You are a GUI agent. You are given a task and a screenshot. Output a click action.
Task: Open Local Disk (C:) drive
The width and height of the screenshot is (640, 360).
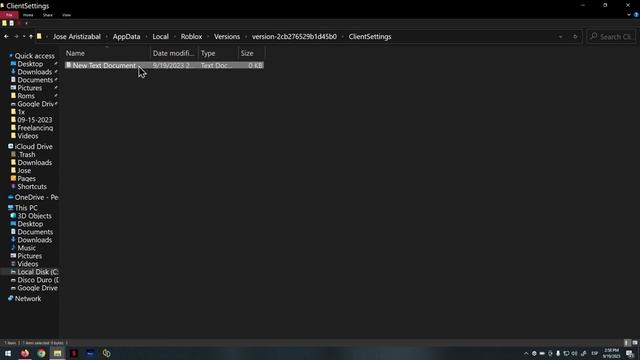tap(38, 272)
